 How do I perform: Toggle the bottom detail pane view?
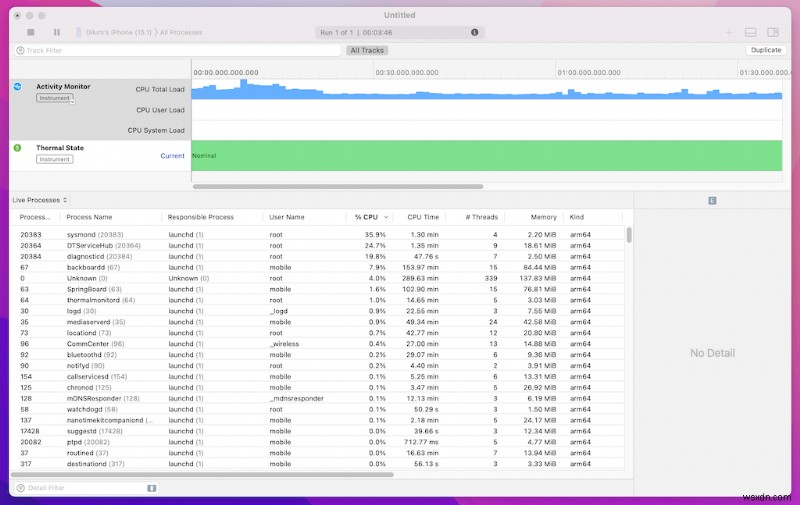751,33
